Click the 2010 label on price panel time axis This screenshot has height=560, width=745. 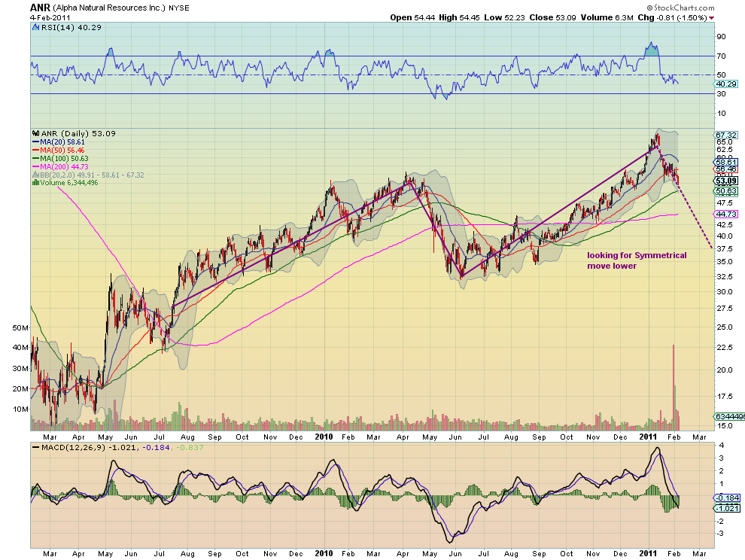[x=324, y=437]
